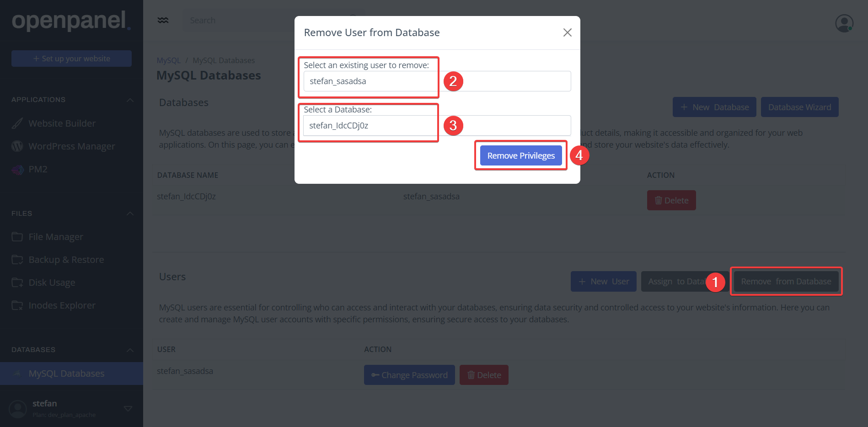Image resolution: width=868 pixels, height=427 pixels.
Task: Expand the stefan account menu arrow
Action: point(128,409)
